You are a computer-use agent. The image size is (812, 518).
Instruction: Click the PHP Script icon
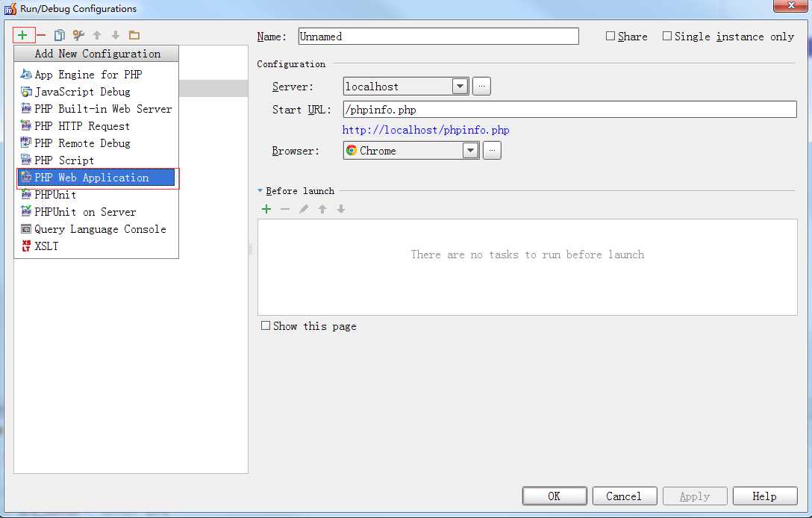coord(26,160)
